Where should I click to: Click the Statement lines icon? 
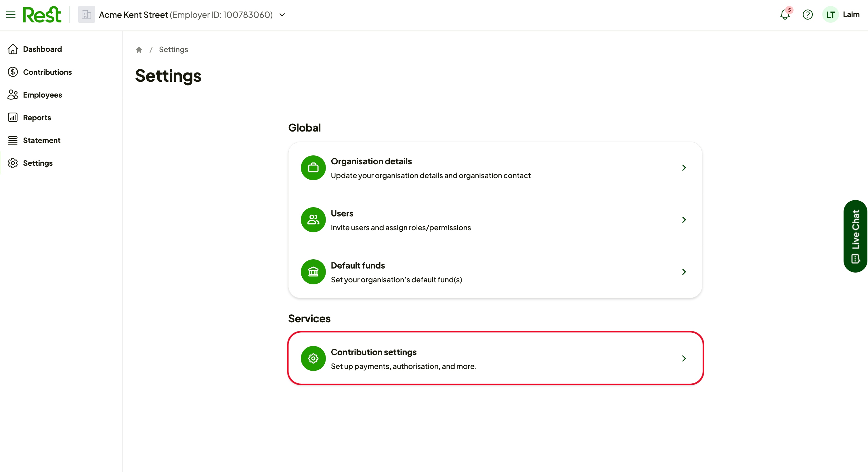click(13, 140)
